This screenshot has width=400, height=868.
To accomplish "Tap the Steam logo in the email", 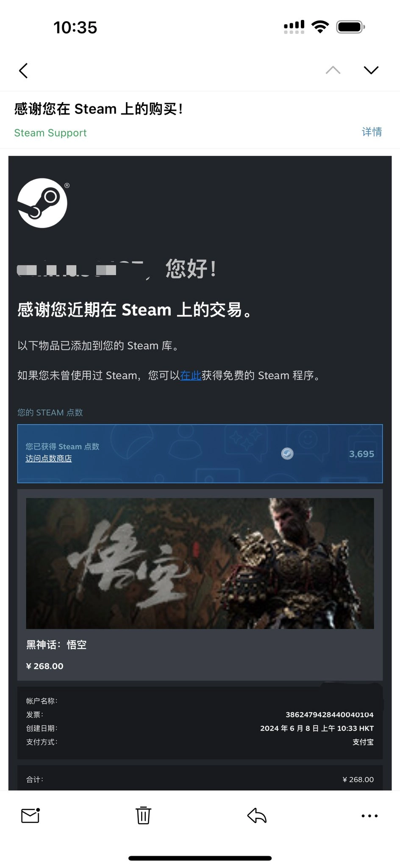I will [x=42, y=203].
